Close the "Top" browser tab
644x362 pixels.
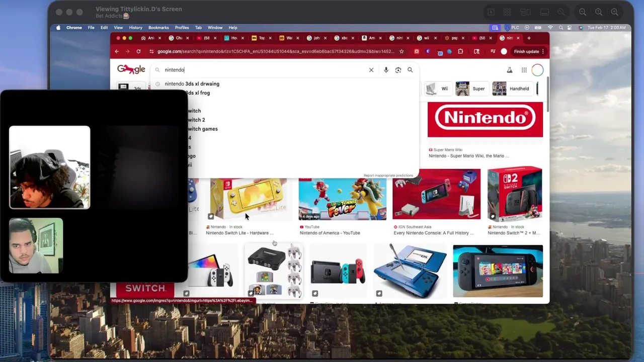(x=270, y=38)
